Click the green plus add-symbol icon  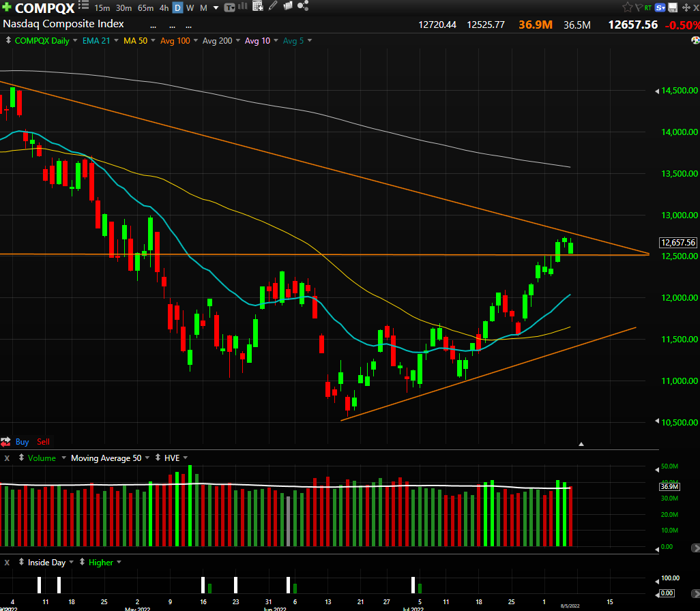(7, 7)
